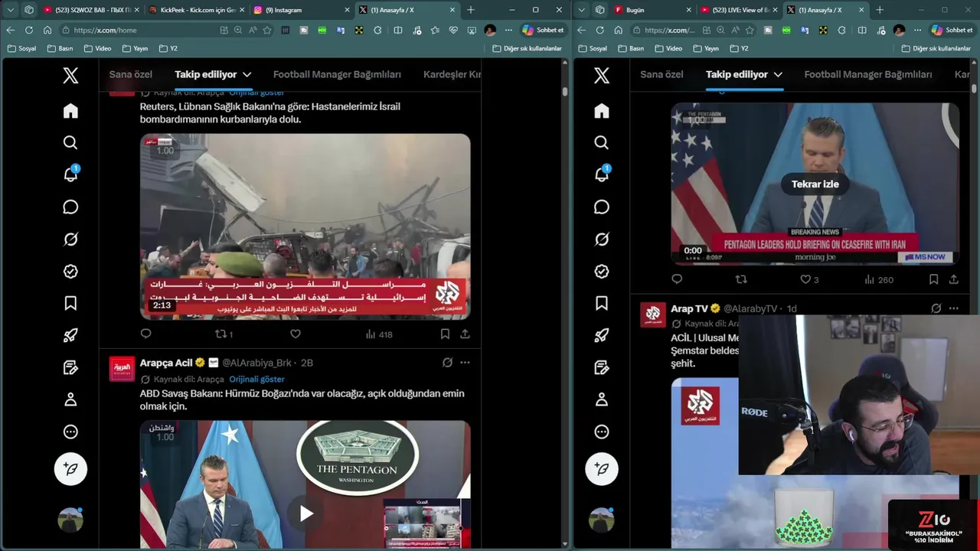Expand Takip ediliyor dropdown in right window

778,74
